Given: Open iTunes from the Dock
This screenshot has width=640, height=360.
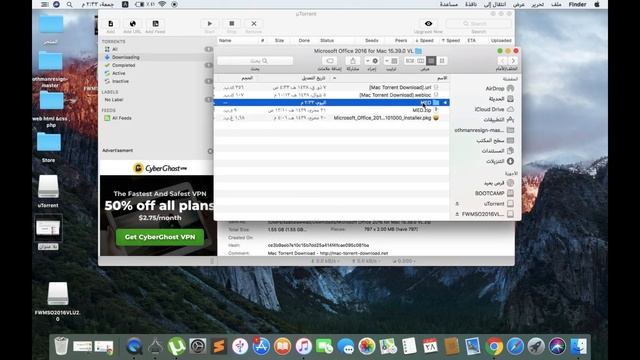Looking at the screenshot, I should click(304, 347).
